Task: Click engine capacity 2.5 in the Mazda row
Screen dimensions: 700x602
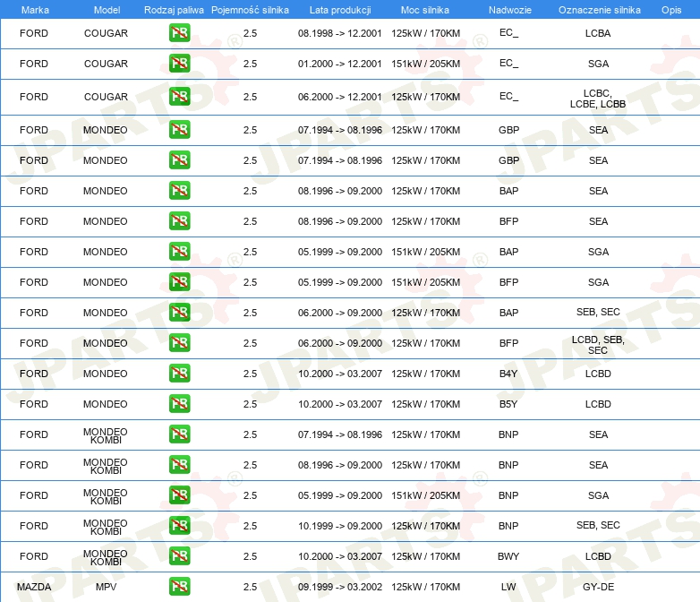Action: (250, 587)
